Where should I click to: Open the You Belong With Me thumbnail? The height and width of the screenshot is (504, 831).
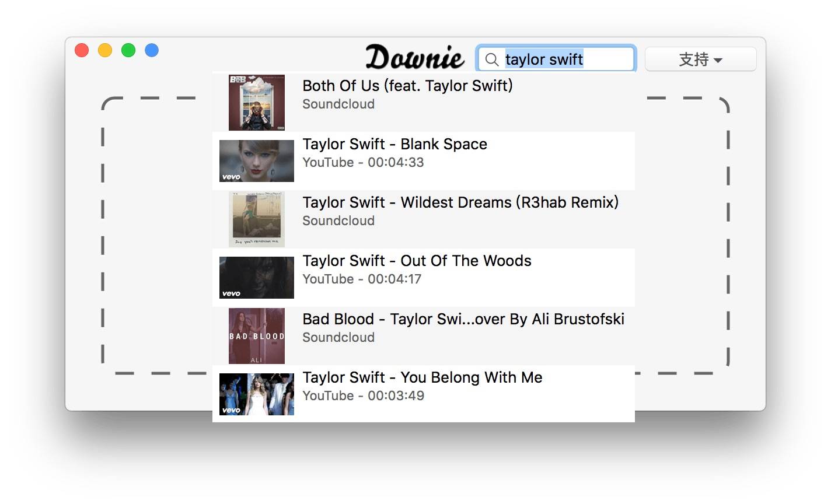click(257, 394)
